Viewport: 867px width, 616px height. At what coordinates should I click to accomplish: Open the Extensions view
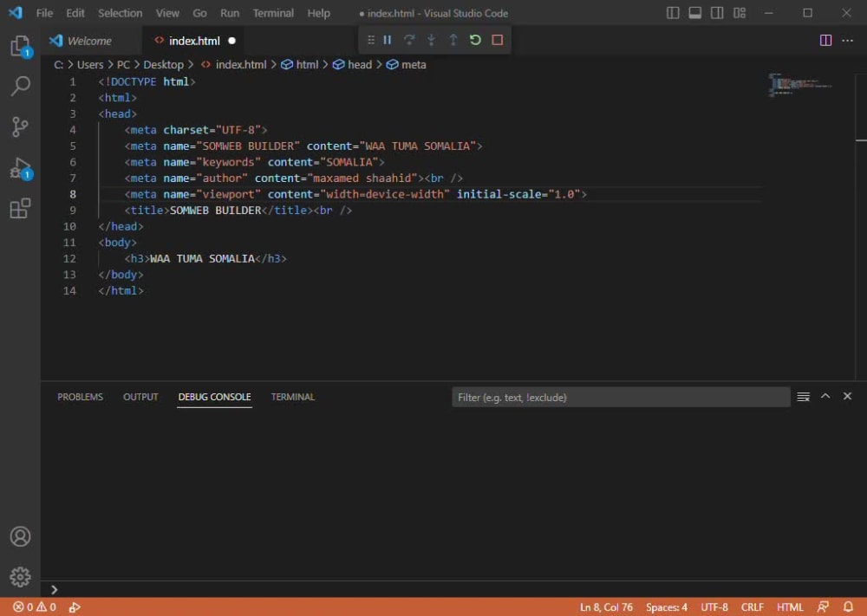20,209
